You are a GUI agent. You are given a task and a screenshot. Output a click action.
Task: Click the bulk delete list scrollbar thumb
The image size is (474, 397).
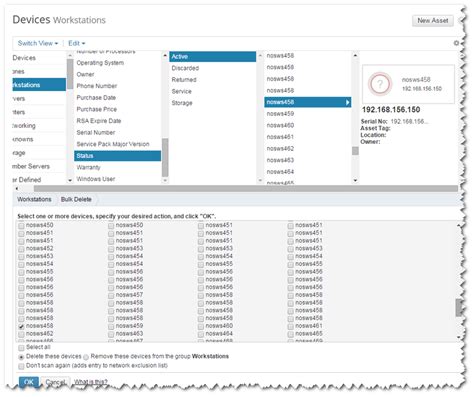pos(459,307)
